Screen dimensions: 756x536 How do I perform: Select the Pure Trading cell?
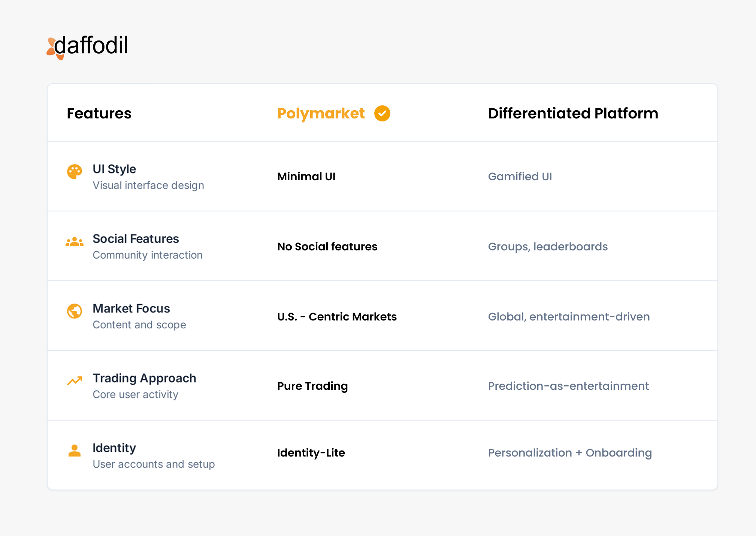(312, 386)
